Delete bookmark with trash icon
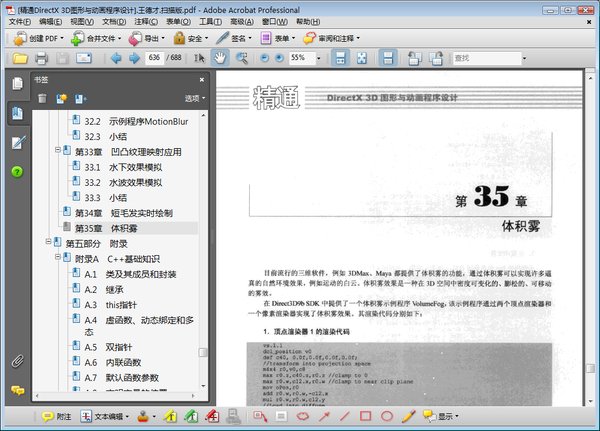Image resolution: width=600 pixels, height=431 pixels. click(42, 98)
